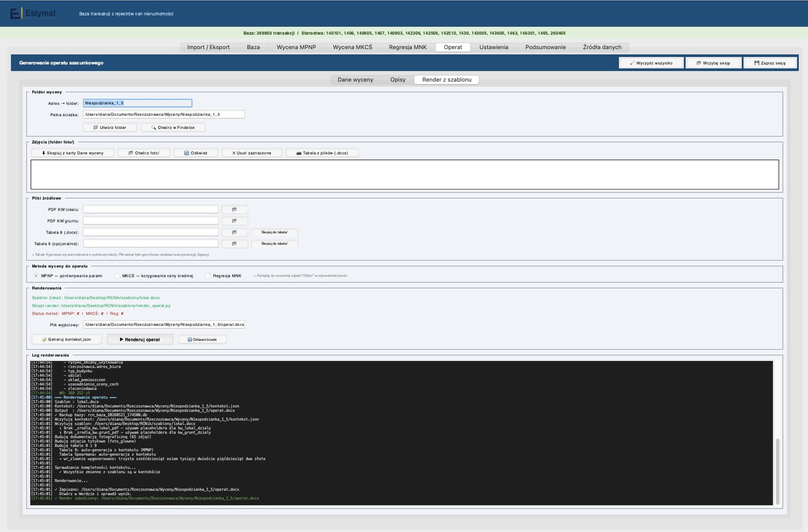Go to the Podsumowanie tab

click(545, 47)
